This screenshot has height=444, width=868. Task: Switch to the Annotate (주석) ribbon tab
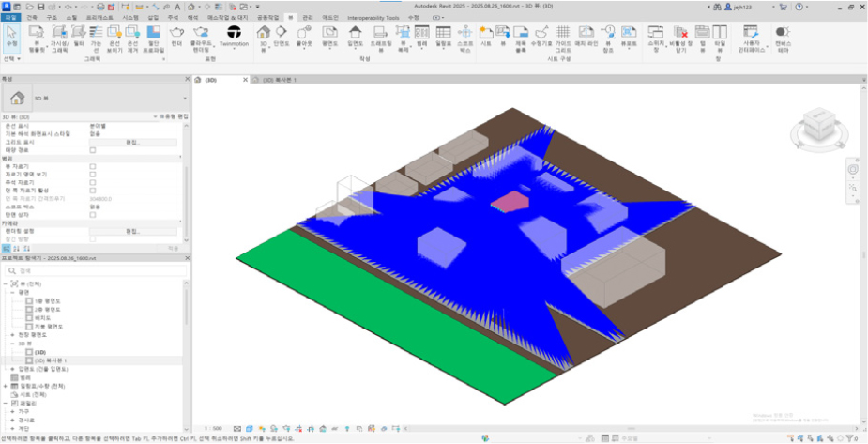(x=173, y=18)
